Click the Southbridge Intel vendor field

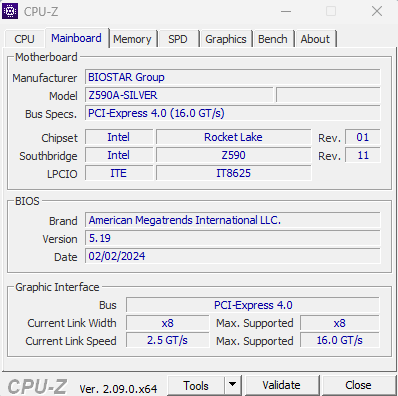click(119, 155)
